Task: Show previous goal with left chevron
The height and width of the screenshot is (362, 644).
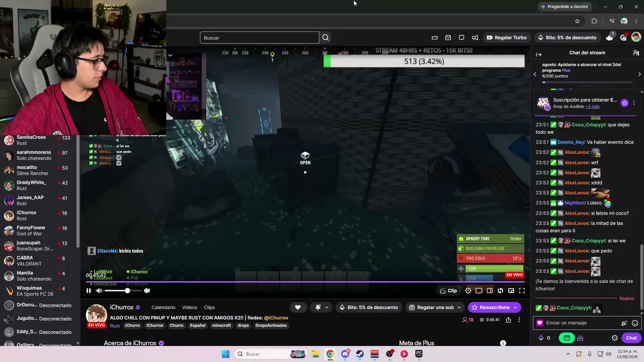Action: pos(535,74)
